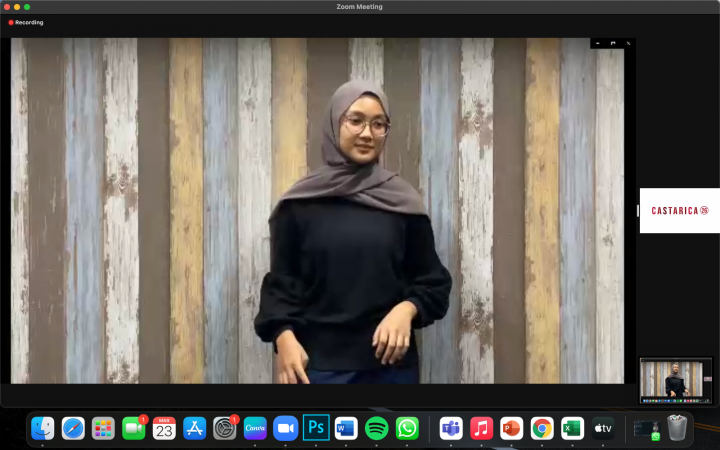Launch Safari from the dock
The width and height of the screenshot is (720, 450).
click(73, 429)
